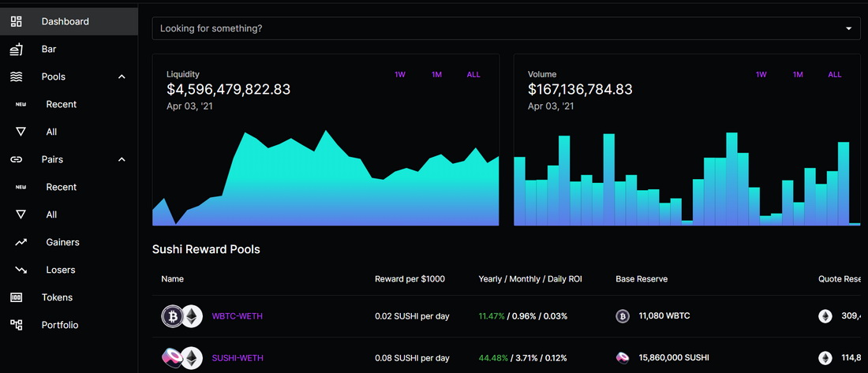Click '0.08 SUSHI per day' cell

[412, 358]
